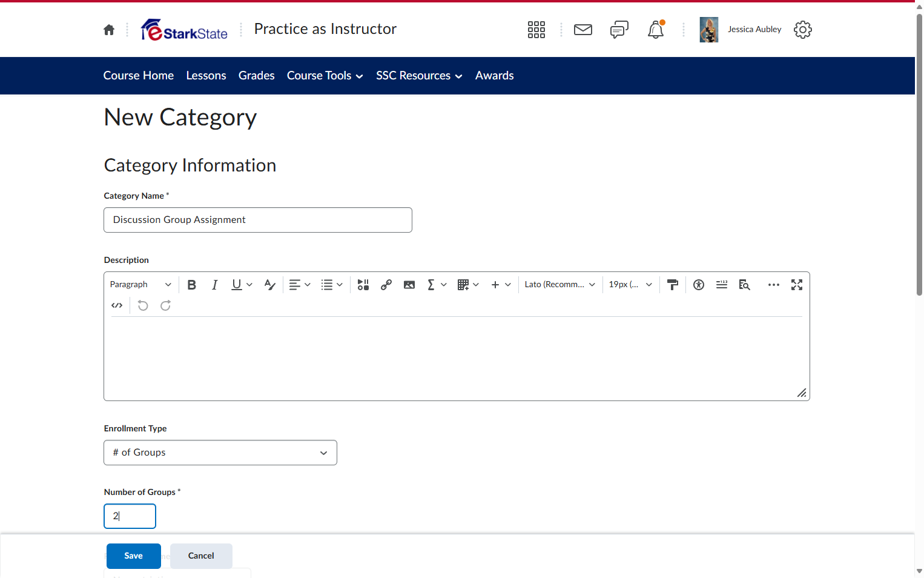Expand the Paragraph format dropdown
This screenshot has height=578, width=924.
point(140,285)
